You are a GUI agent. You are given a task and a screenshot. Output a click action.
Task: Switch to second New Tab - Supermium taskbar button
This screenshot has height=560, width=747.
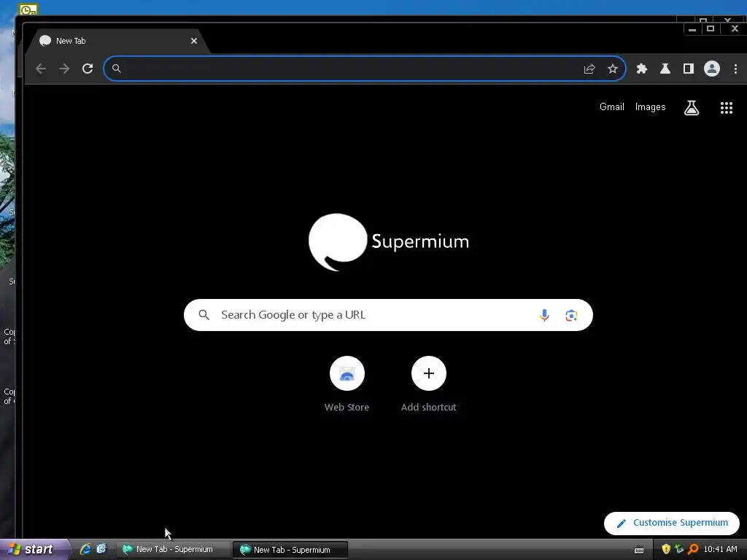click(290, 550)
